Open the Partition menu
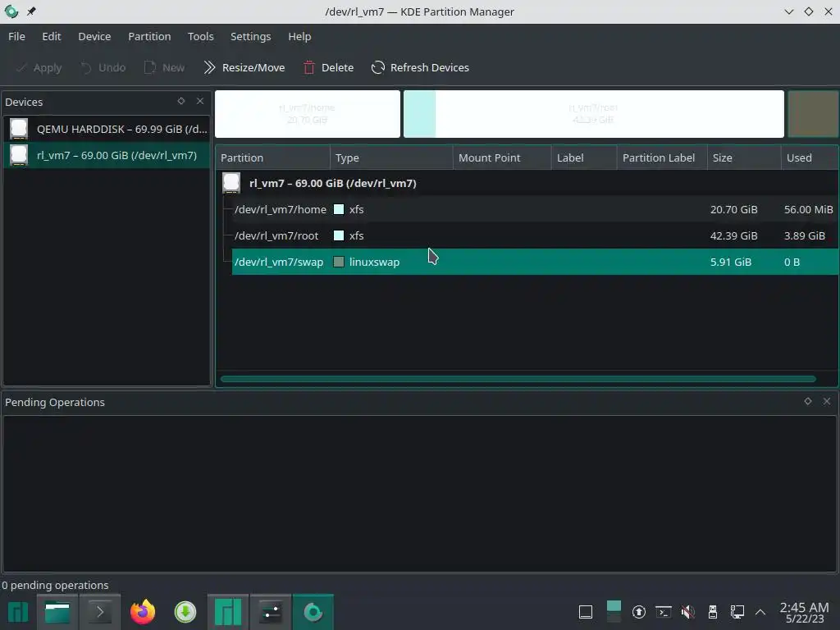Viewport: 840px width, 630px height. (x=149, y=36)
